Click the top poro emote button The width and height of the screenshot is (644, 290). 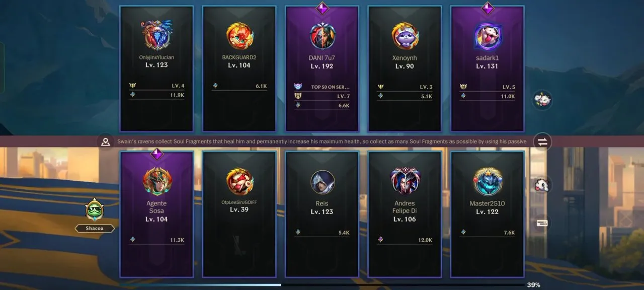[x=542, y=99]
